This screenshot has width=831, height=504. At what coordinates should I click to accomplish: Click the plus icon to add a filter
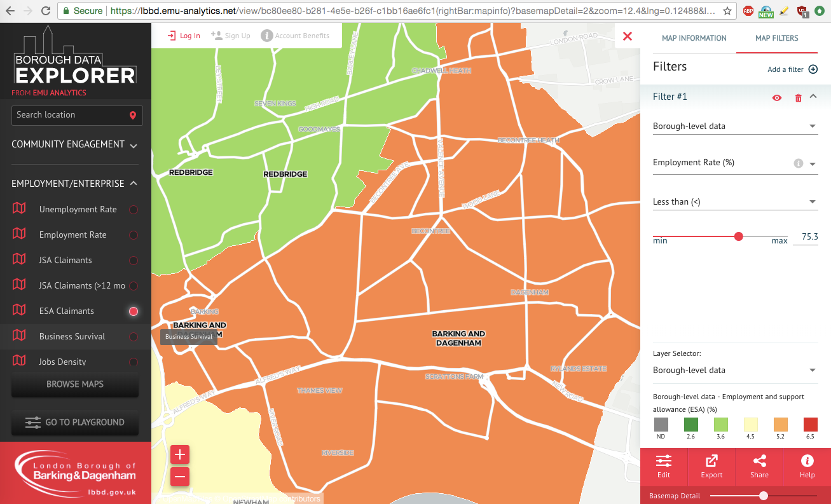tap(813, 69)
